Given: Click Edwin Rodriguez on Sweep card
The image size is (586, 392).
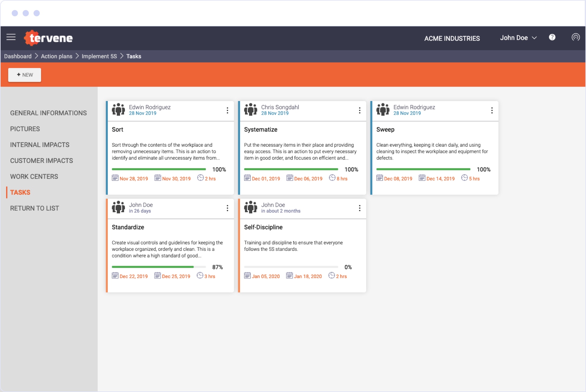Looking at the screenshot, I should tap(414, 107).
